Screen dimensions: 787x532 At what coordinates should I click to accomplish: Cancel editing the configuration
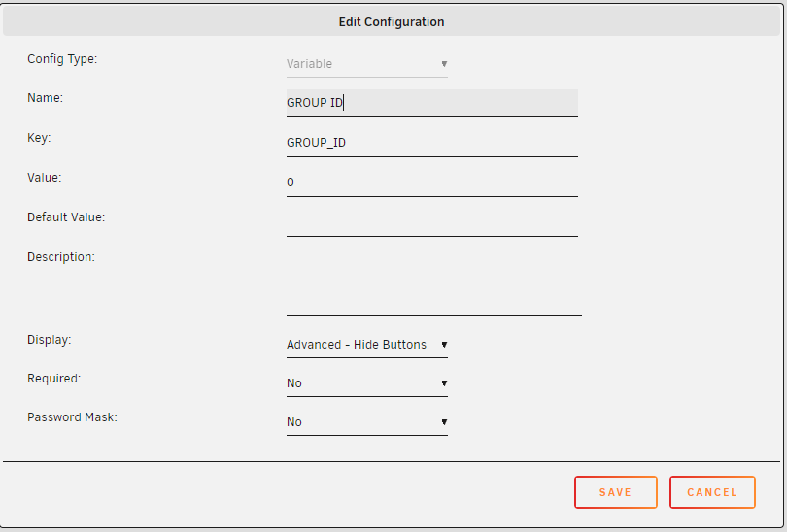712,492
